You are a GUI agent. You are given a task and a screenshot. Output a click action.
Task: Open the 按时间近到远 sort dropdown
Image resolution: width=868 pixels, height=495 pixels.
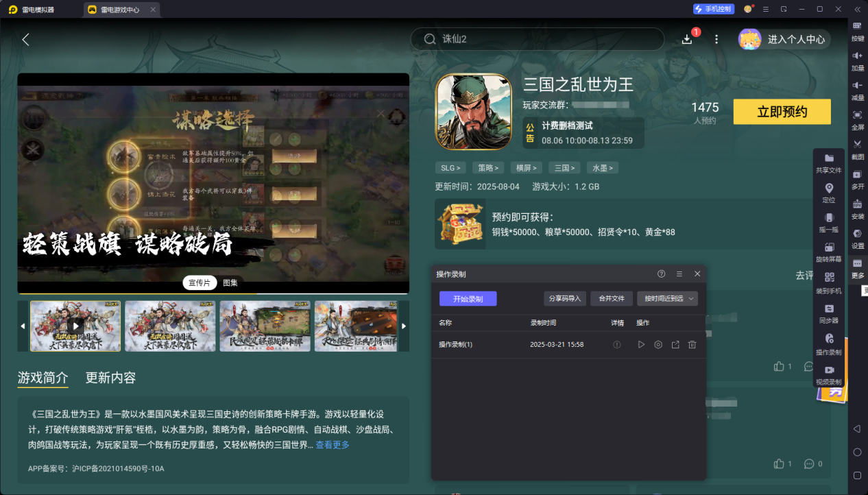tap(667, 298)
